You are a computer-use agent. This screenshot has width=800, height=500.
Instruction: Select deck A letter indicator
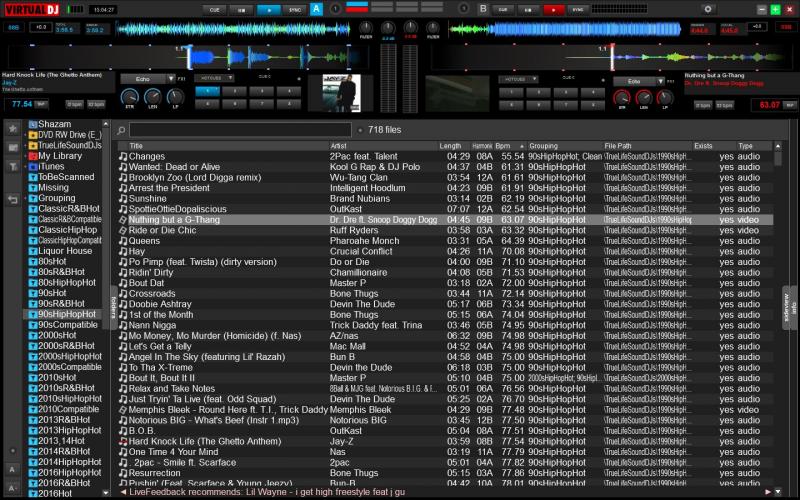click(316, 9)
